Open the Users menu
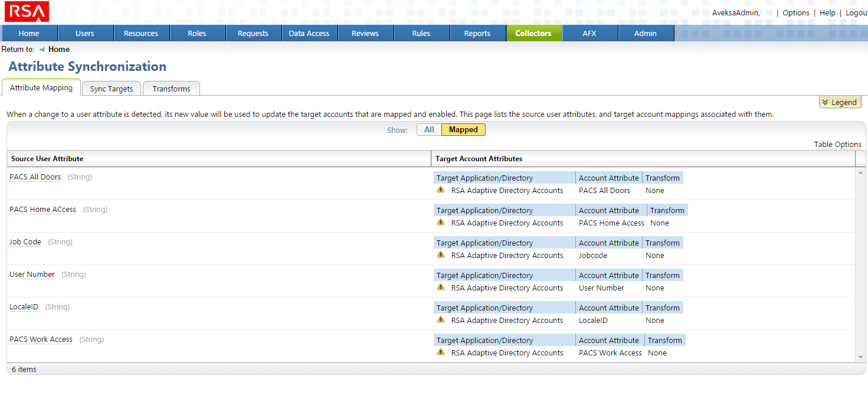This screenshot has height=395, width=868. pyautogui.click(x=85, y=33)
